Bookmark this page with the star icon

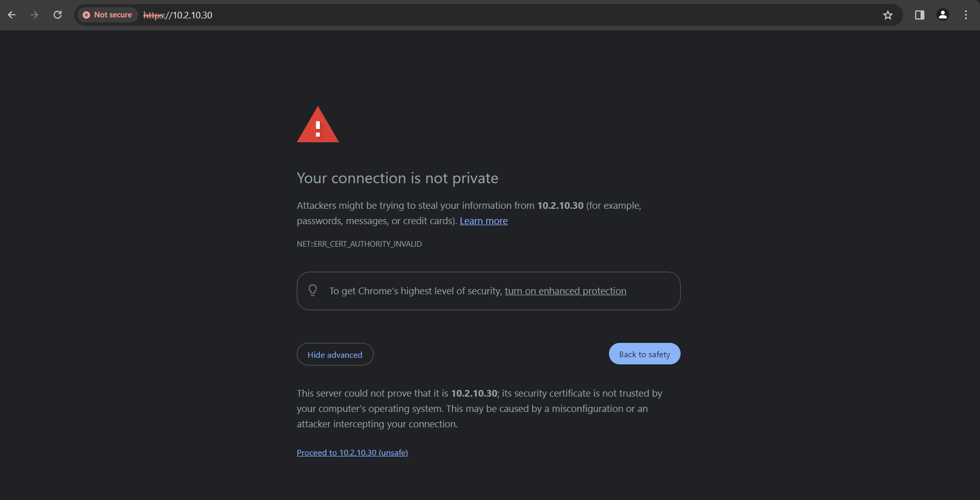pyautogui.click(x=888, y=15)
